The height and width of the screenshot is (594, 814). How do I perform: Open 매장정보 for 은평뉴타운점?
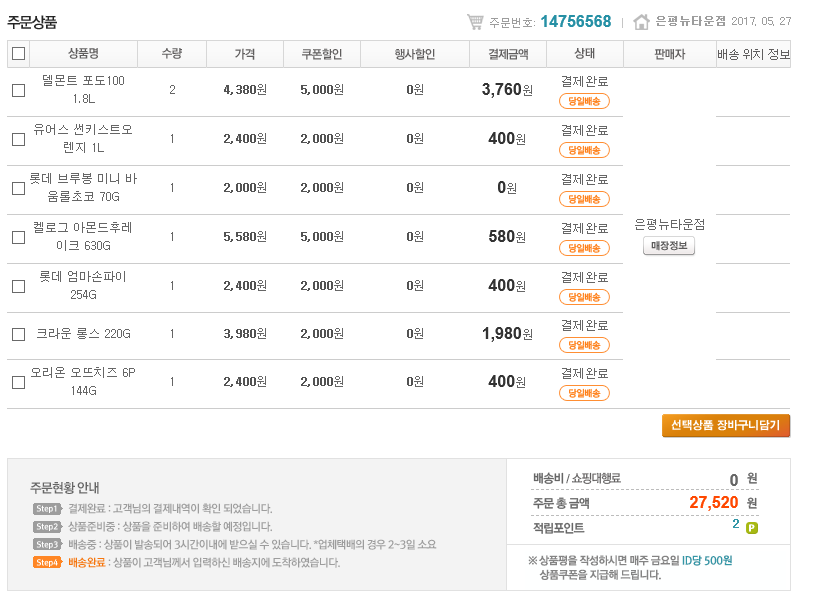tap(669, 246)
